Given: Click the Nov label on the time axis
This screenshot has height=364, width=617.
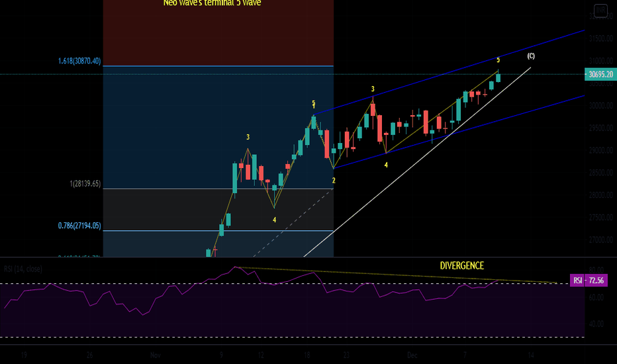Looking at the screenshot, I should tap(156, 355).
